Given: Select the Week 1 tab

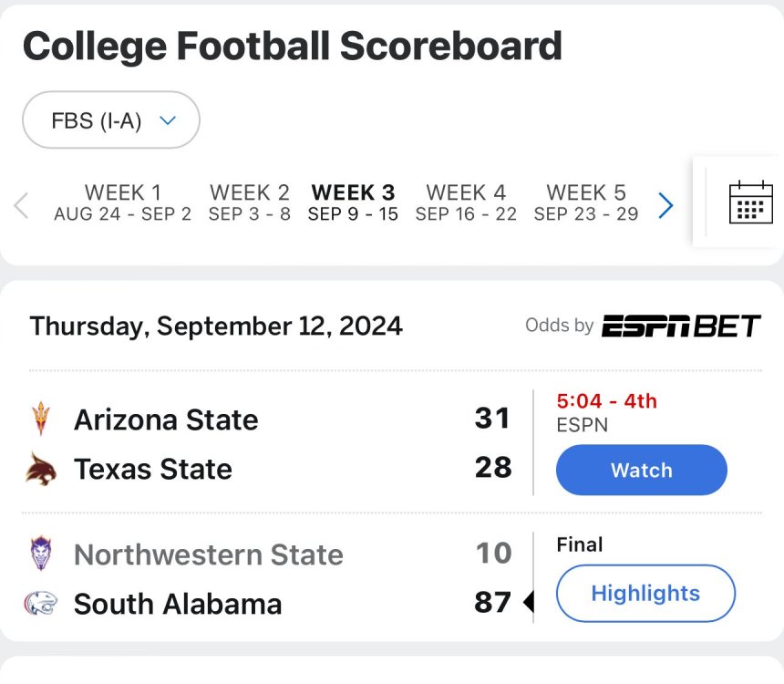Looking at the screenshot, I should [122, 202].
